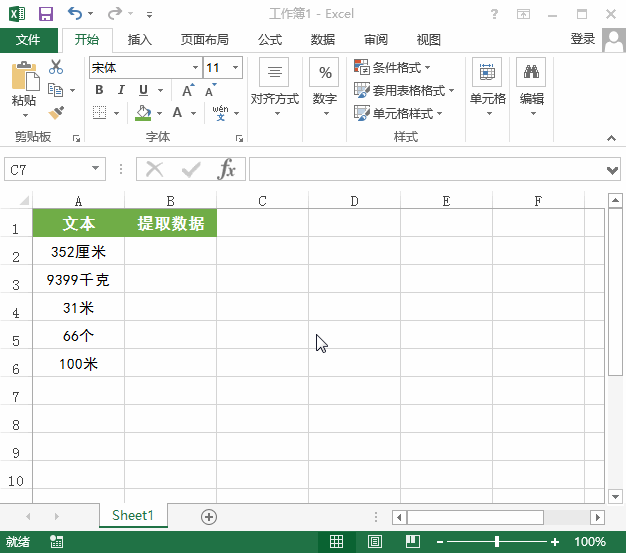This screenshot has width=626, height=553.
Task: Toggle Italic formatting
Action: [x=120, y=90]
